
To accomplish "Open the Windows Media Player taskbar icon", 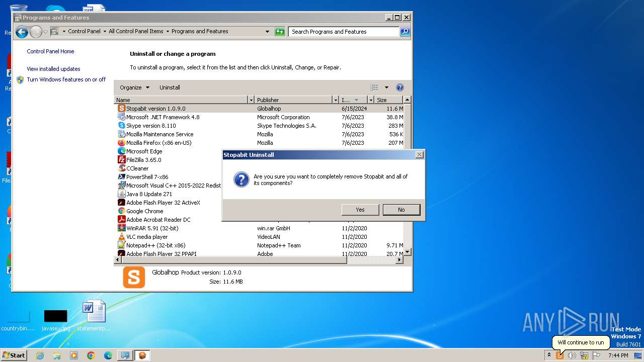I will tap(74, 355).
